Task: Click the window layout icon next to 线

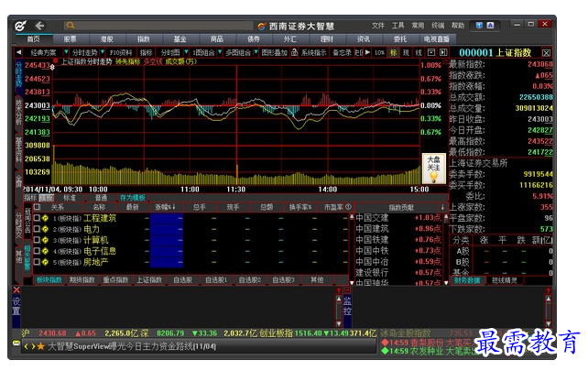Action: click(431, 52)
